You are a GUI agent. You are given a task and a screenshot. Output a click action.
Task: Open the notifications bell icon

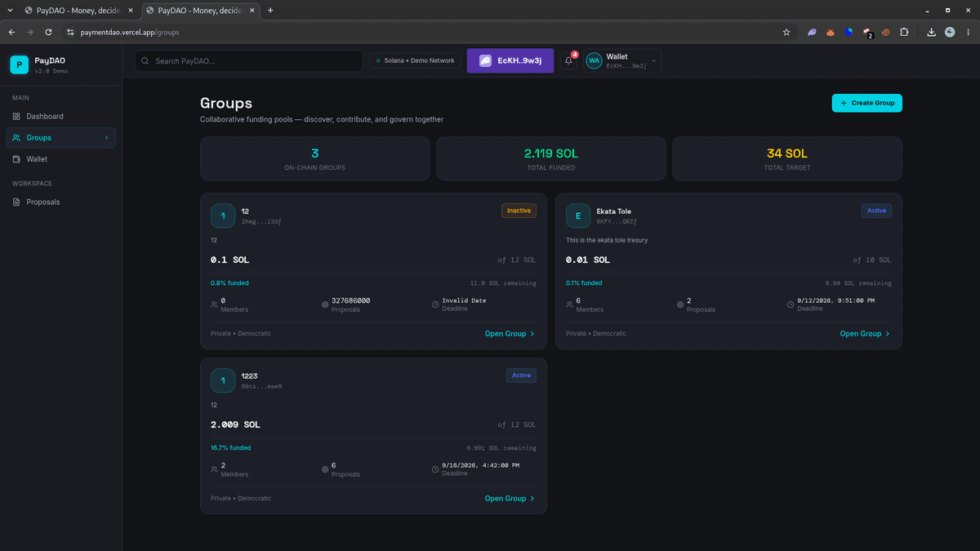coord(568,60)
